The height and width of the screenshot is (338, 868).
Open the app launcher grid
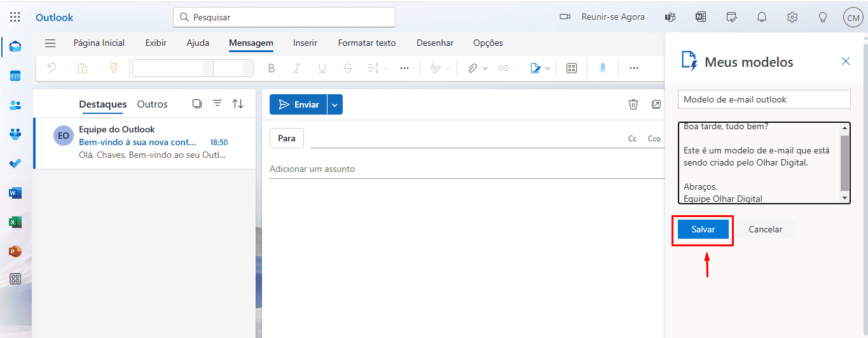15,17
